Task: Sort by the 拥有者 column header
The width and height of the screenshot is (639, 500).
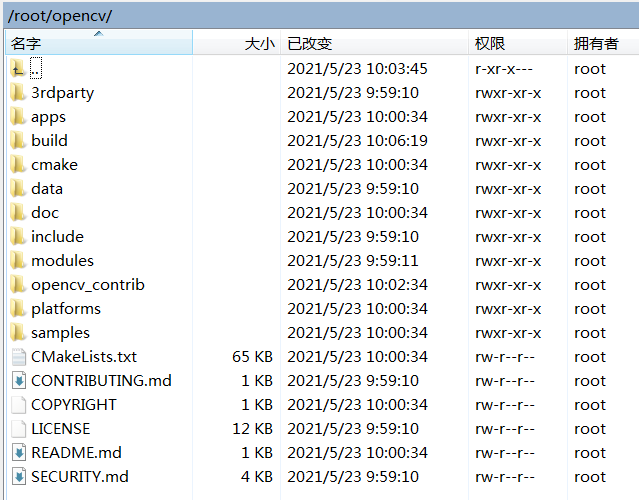Action: 603,42
